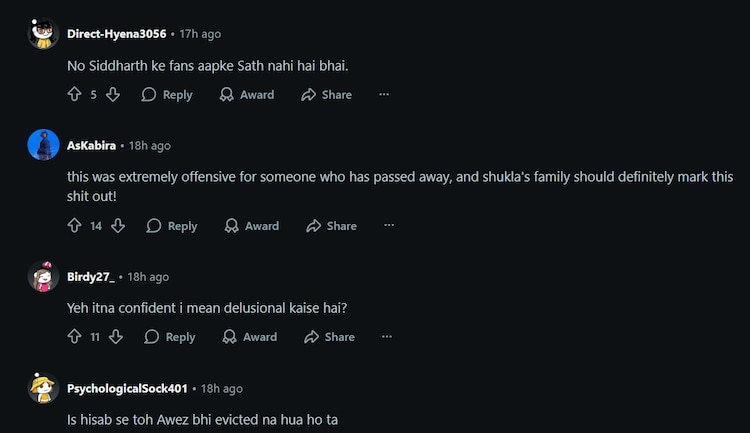Upvote Birdy27_'s comment
Image resolution: width=750 pixels, height=433 pixels.
click(x=74, y=337)
